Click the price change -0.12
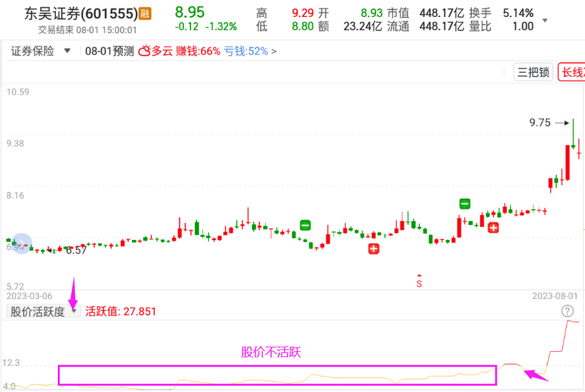This screenshot has width=585, height=392. coord(187,27)
